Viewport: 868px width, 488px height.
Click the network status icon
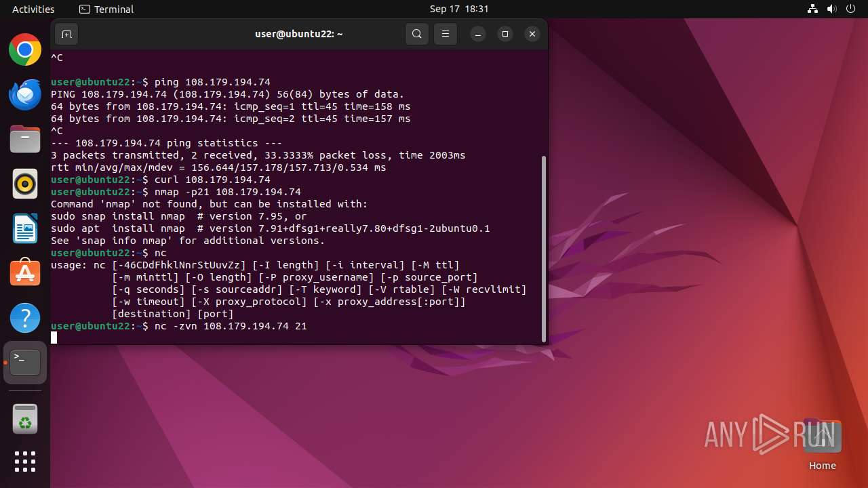click(x=812, y=9)
